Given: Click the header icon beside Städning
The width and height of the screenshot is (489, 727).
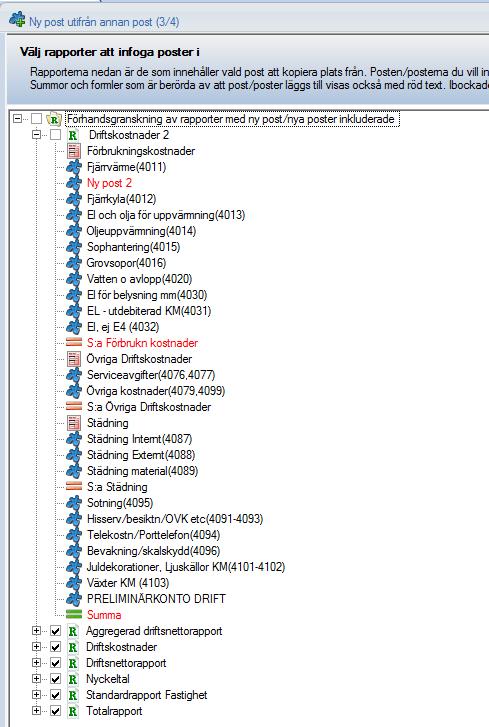Looking at the screenshot, I should (74, 422).
